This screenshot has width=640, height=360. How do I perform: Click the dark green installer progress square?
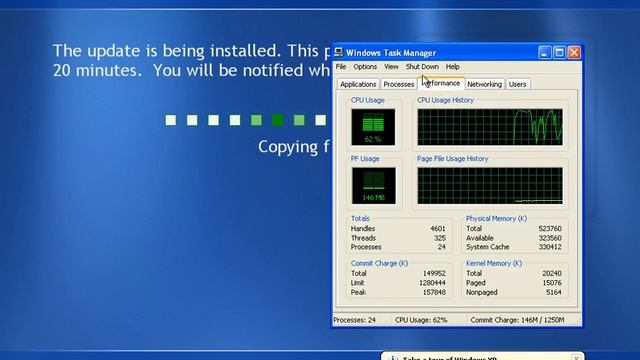pyautogui.click(x=278, y=120)
